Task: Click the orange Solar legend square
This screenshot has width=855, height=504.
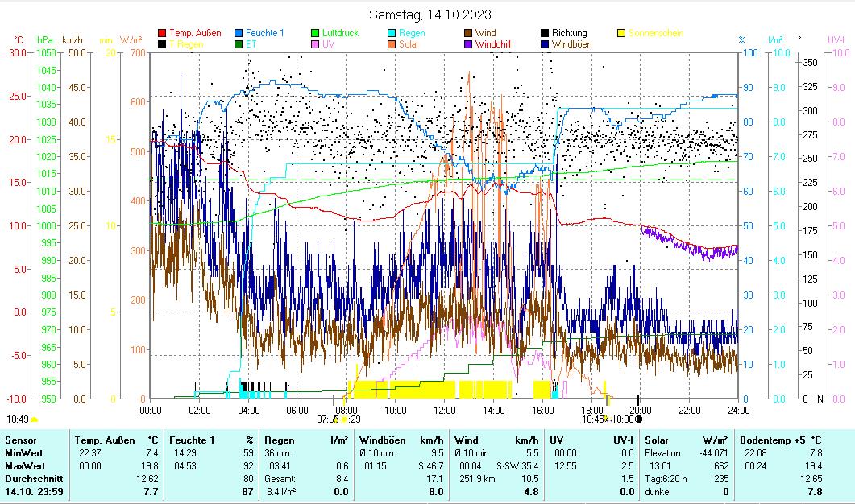Action: [x=392, y=45]
